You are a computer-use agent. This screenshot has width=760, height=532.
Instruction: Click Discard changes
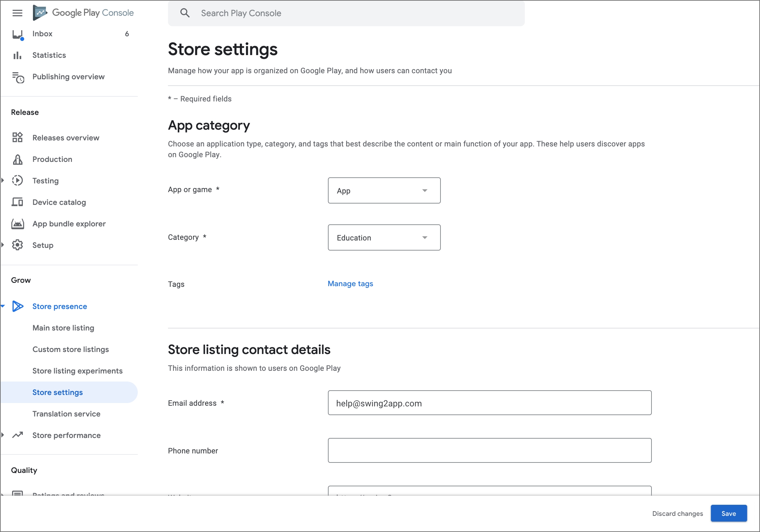pyautogui.click(x=677, y=514)
